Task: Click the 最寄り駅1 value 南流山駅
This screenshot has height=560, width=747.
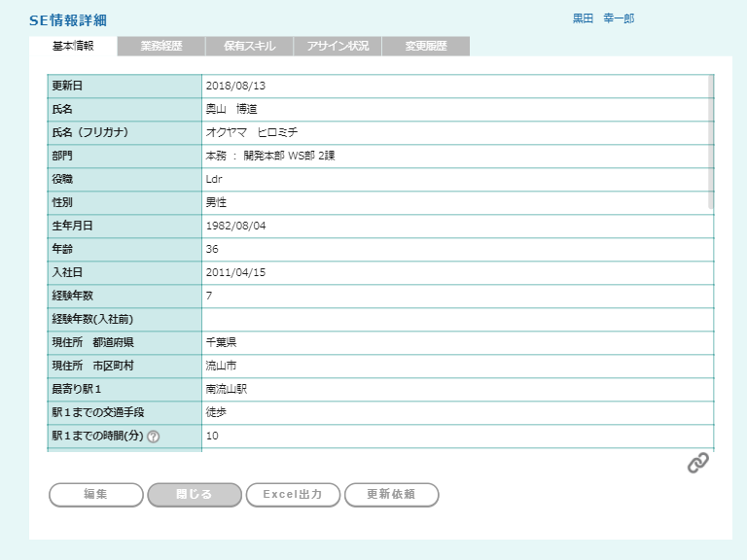Action: point(227,389)
